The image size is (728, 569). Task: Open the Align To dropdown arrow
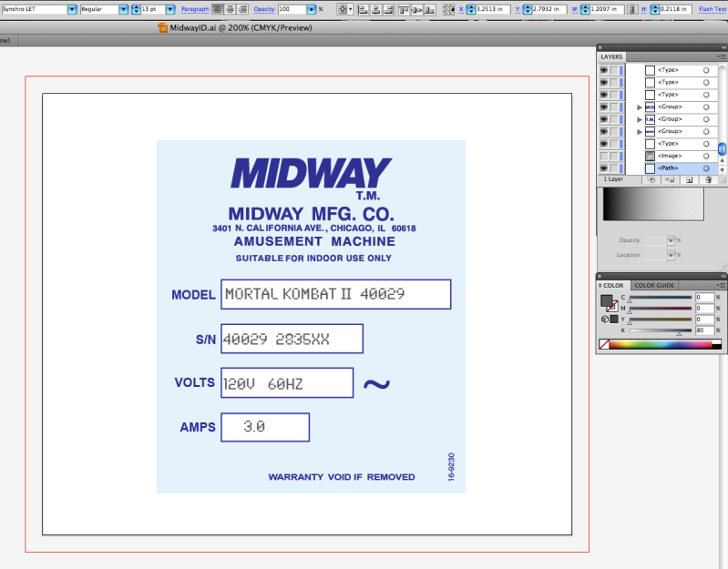(351, 9)
